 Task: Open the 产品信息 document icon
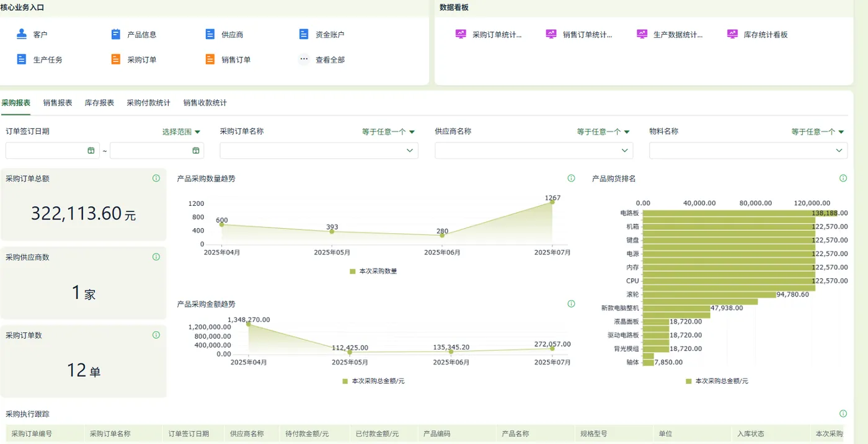[116, 34]
